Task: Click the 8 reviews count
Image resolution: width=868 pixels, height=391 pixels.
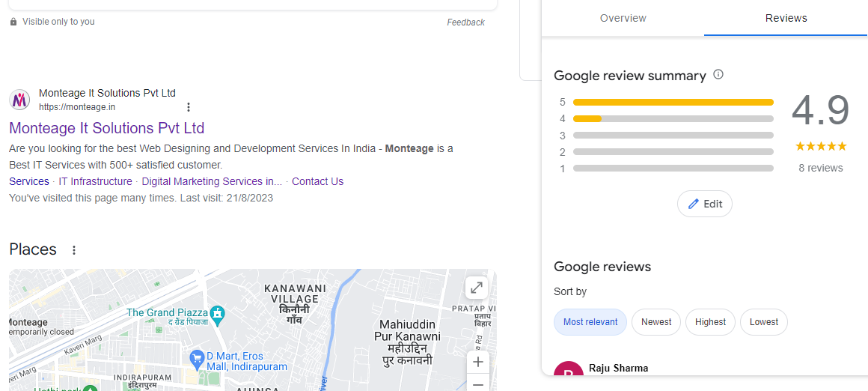Action: point(820,168)
